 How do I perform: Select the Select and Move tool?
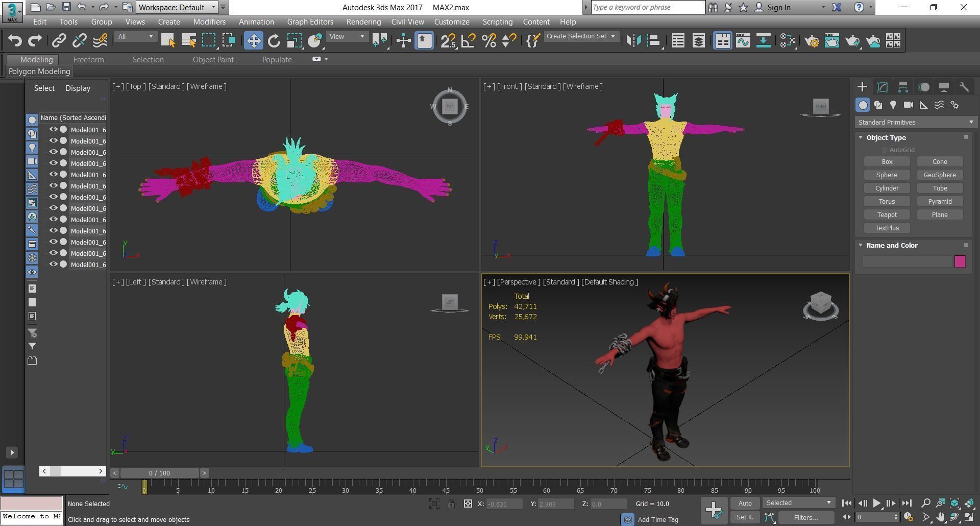253,41
